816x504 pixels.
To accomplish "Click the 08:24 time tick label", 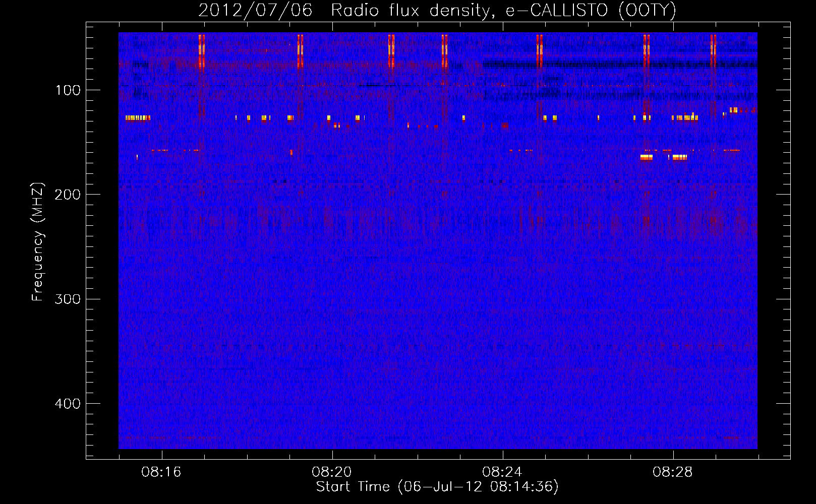I will (502, 472).
